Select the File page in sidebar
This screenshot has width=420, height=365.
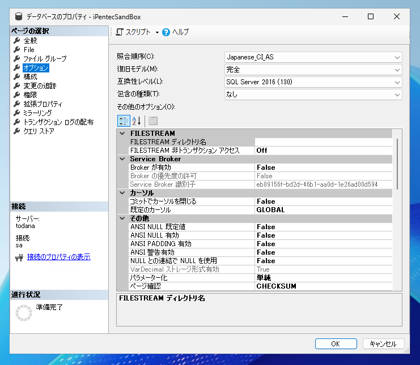(29, 50)
